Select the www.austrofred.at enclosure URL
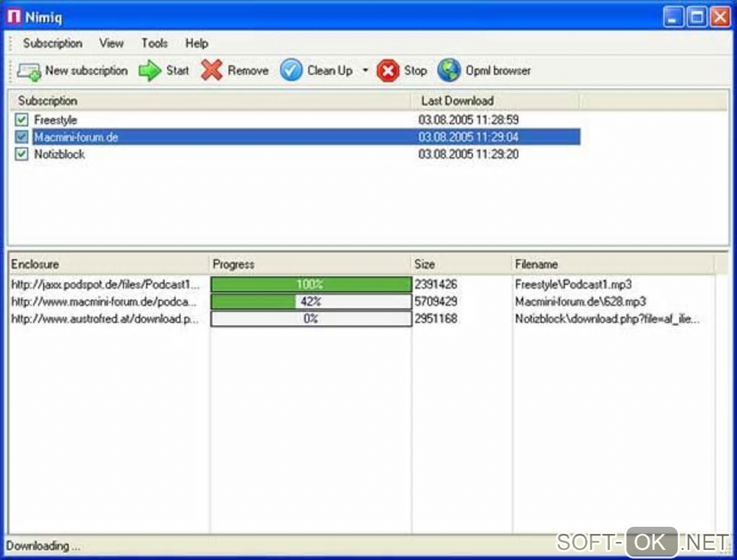The image size is (737, 560). coord(104,319)
